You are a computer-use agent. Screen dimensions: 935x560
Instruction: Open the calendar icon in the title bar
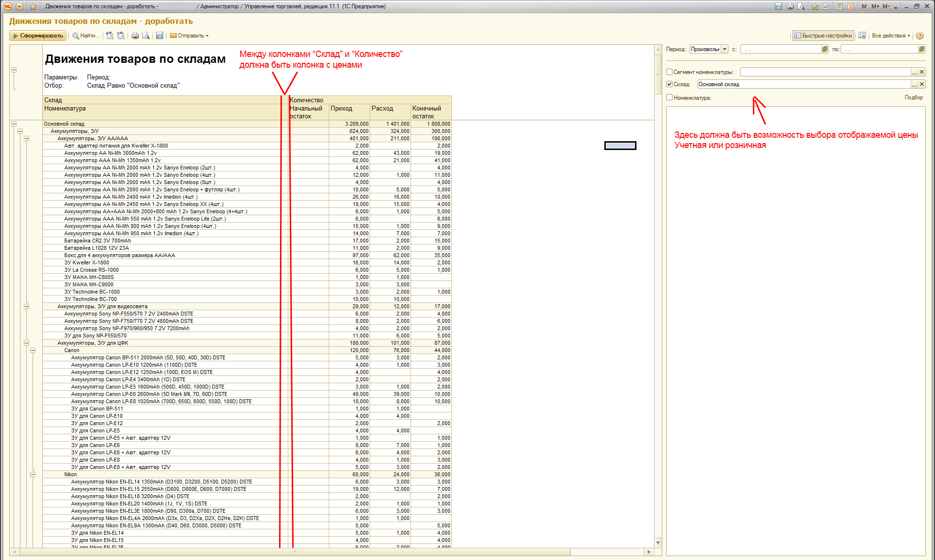click(850, 6)
